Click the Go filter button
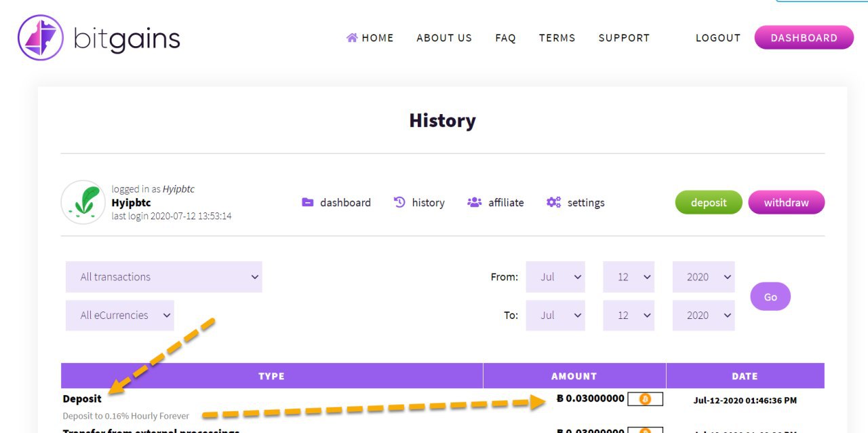This screenshot has width=868, height=433. coord(770,297)
